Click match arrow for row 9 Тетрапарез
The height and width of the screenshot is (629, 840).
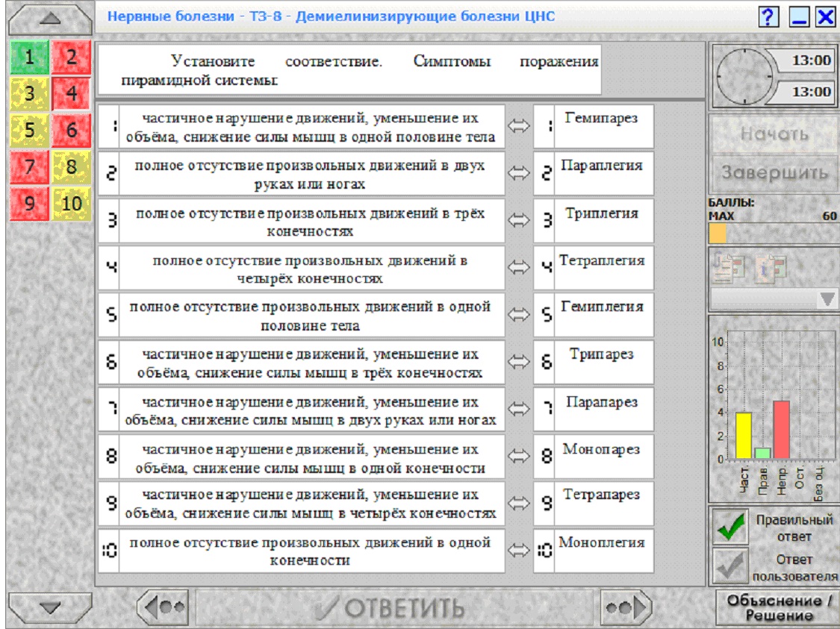point(519,503)
